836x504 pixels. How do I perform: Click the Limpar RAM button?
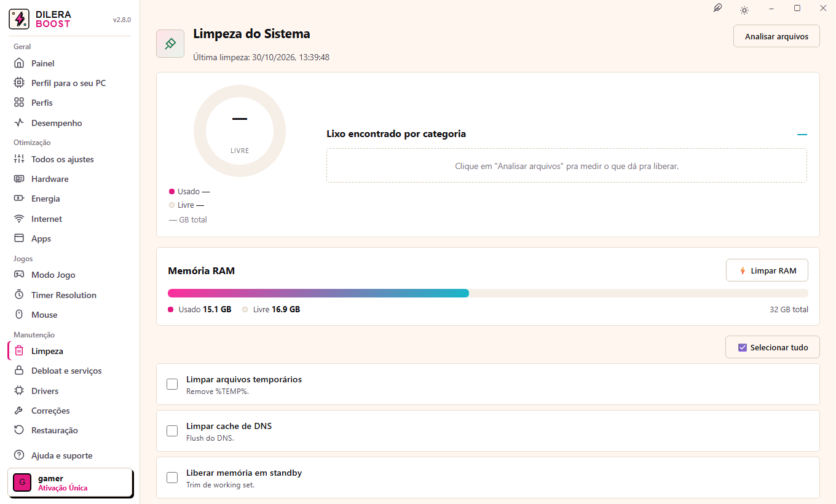coord(767,270)
